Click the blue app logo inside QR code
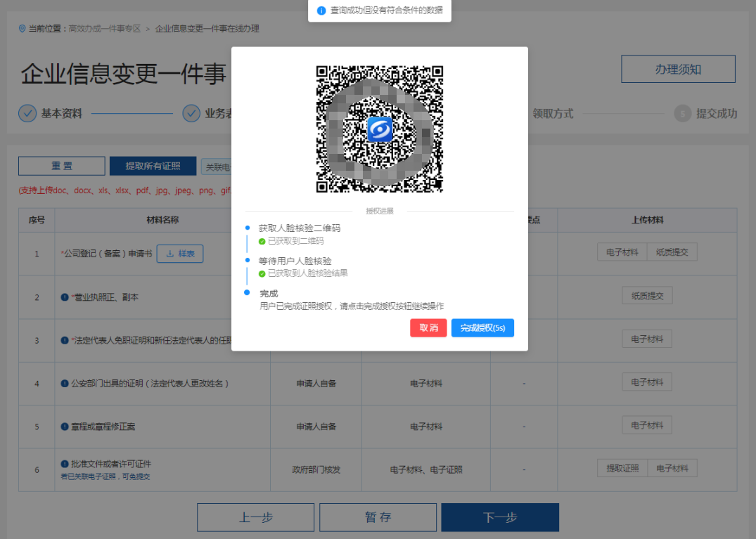The width and height of the screenshot is (756, 539). 380,129
